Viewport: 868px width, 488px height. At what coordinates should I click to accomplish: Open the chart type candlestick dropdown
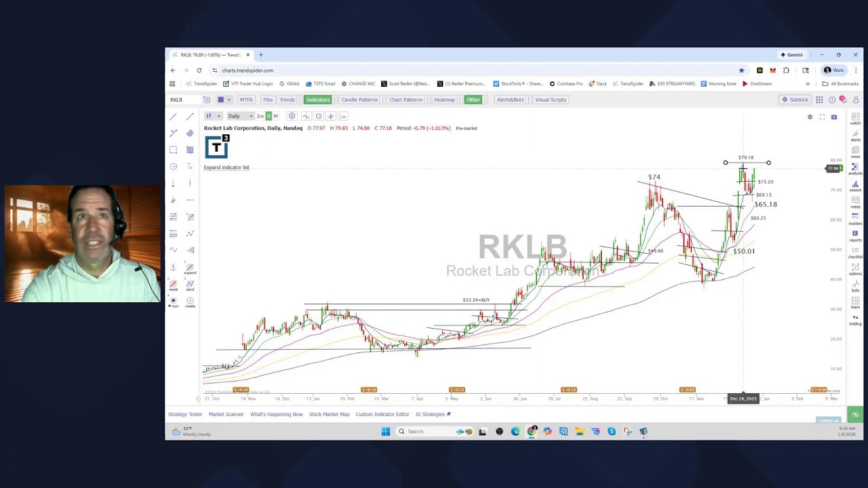tap(212, 116)
